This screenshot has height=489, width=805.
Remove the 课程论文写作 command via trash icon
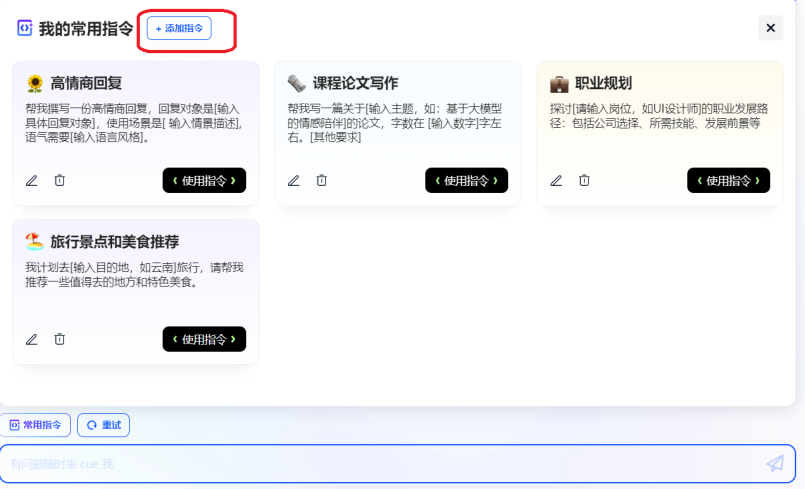click(x=322, y=181)
